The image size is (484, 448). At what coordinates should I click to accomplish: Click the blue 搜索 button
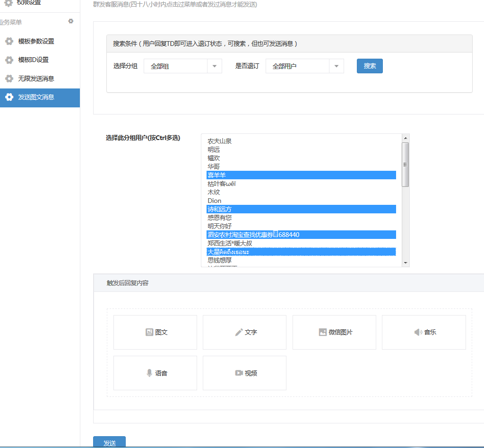point(370,66)
